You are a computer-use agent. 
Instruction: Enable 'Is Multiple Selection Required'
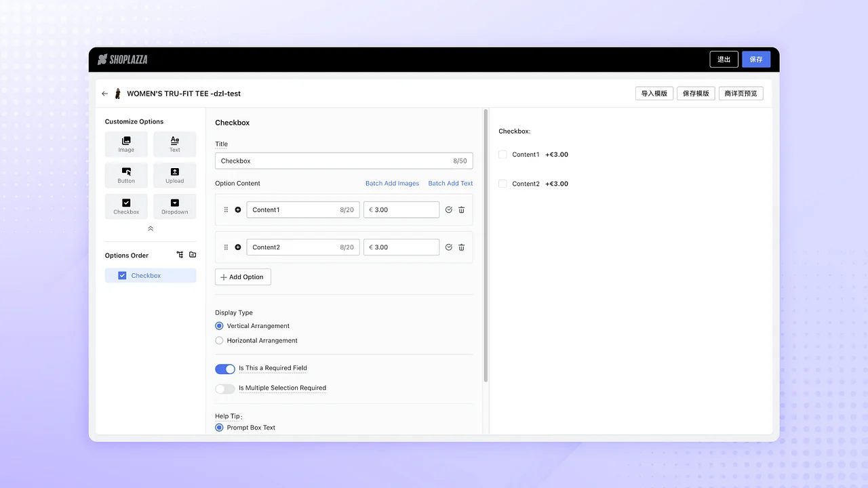[x=225, y=388]
